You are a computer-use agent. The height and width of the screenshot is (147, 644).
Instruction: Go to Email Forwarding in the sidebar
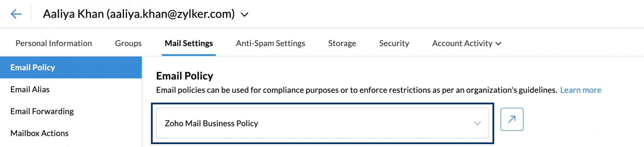point(42,111)
